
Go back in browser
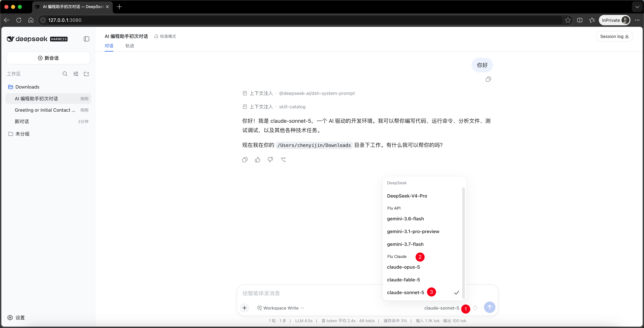pyautogui.click(x=7, y=20)
